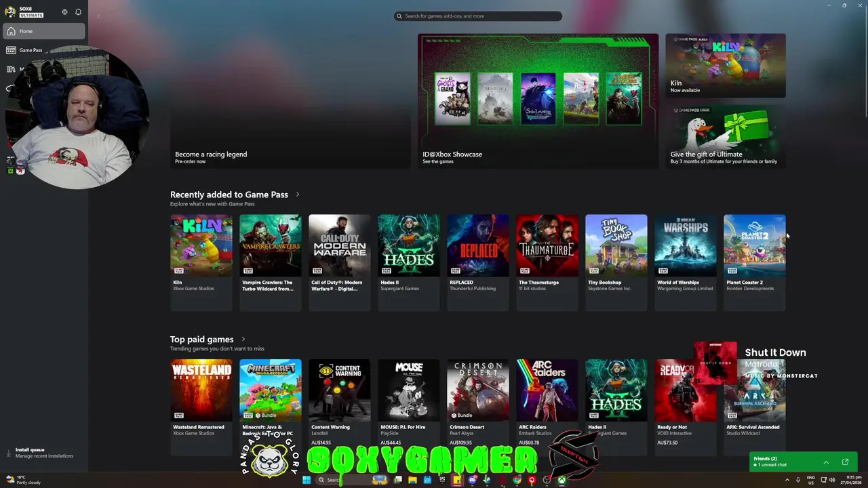
Task: Open ARC Raiders game tile
Action: [547, 407]
